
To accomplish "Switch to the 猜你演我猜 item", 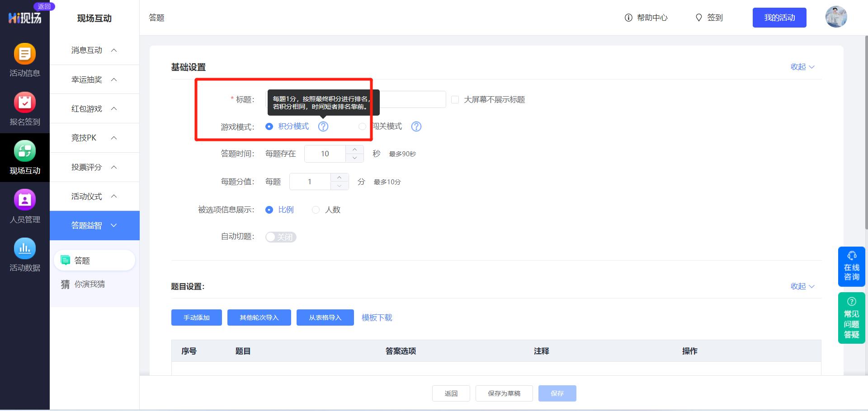I will pyautogui.click(x=89, y=284).
